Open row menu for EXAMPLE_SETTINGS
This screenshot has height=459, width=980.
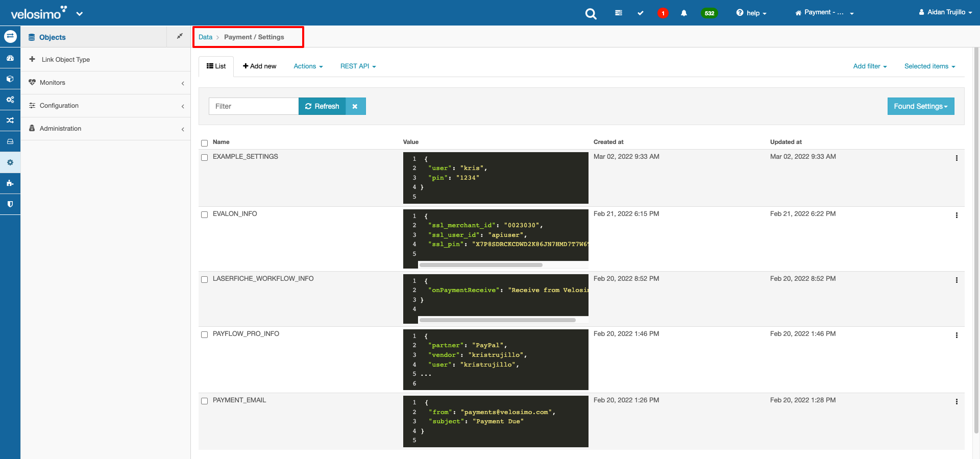[x=957, y=158]
